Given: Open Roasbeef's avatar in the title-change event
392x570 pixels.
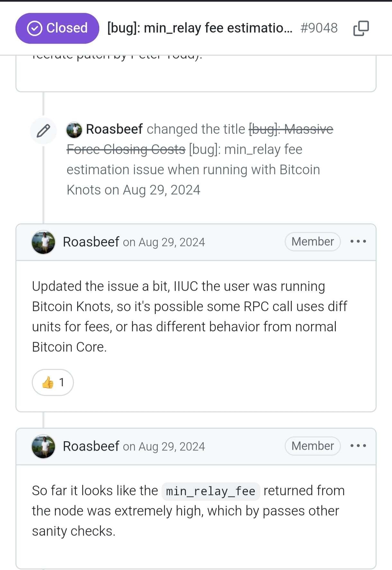Looking at the screenshot, I should click(x=74, y=130).
